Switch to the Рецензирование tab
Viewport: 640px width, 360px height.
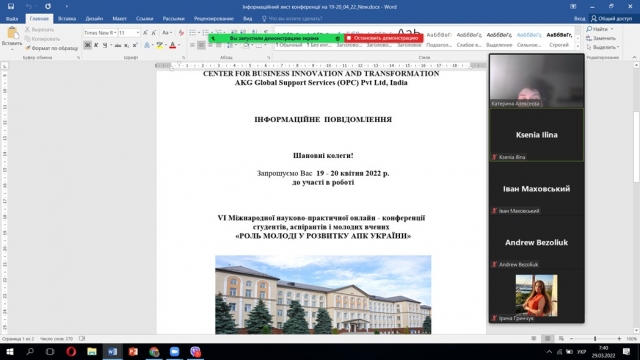[x=213, y=18]
